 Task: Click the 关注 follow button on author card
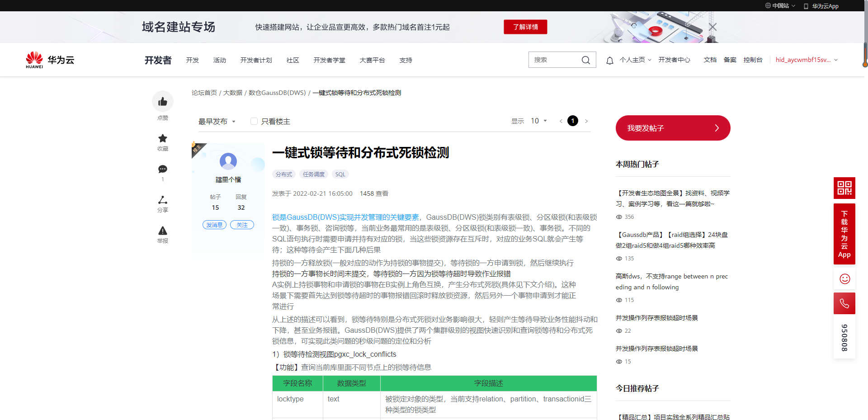(x=242, y=225)
